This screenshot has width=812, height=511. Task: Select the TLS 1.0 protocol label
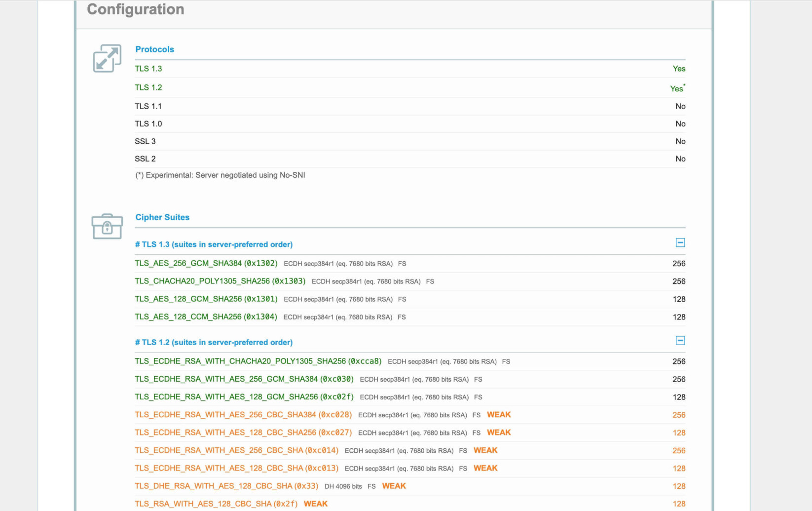coord(148,124)
